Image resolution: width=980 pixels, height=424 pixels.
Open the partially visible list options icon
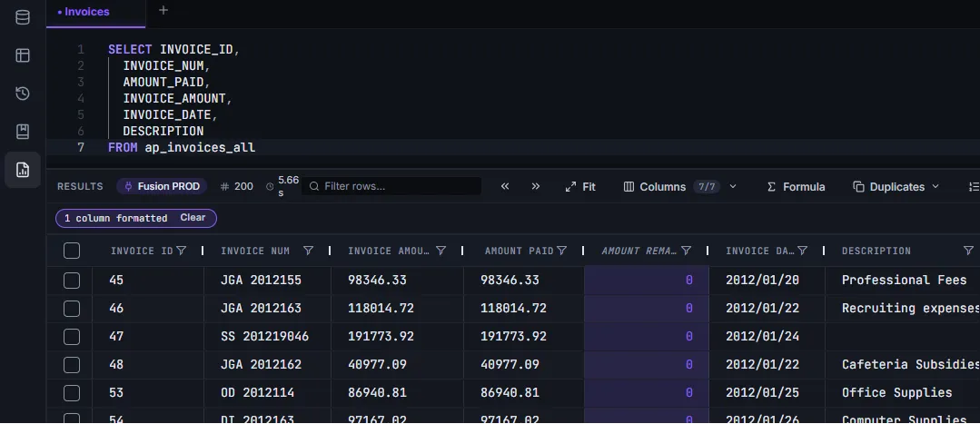(973, 186)
